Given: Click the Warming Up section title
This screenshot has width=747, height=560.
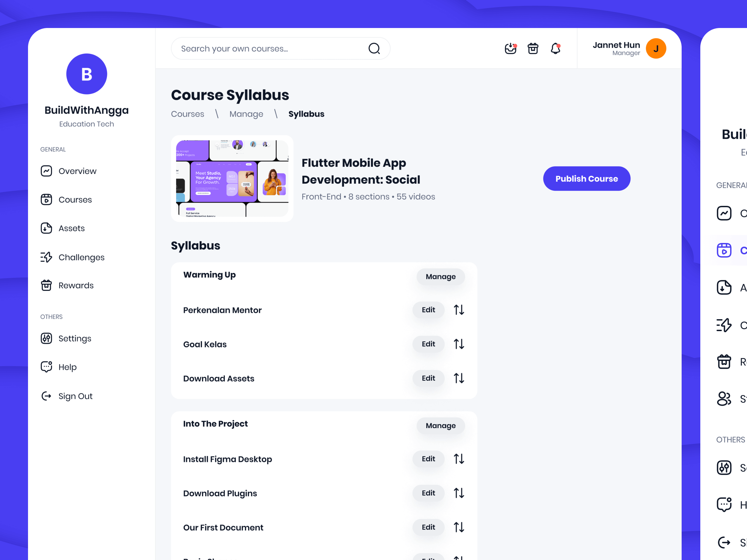Looking at the screenshot, I should click(209, 275).
